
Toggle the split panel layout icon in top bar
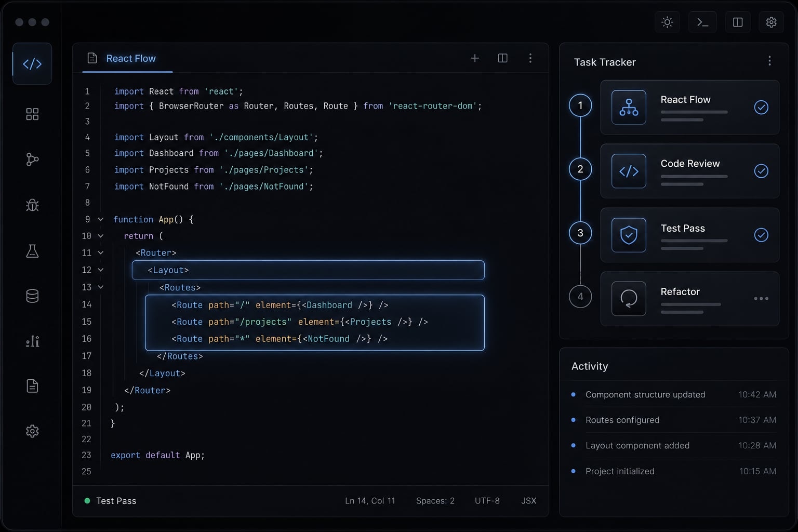(x=738, y=22)
